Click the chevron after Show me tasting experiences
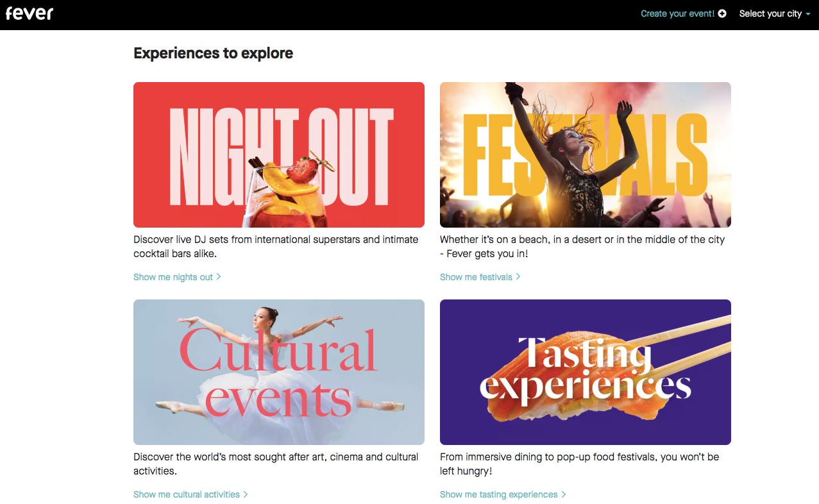 pos(564,494)
